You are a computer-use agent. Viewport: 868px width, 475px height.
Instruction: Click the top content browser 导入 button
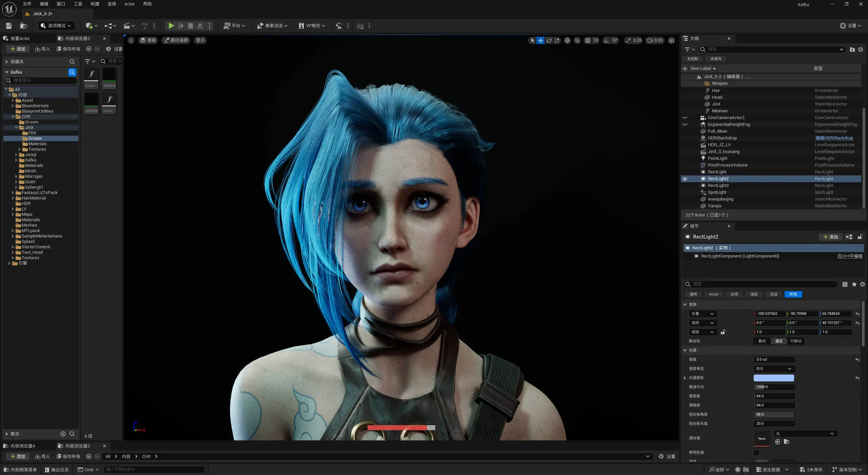click(x=42, y=49)
